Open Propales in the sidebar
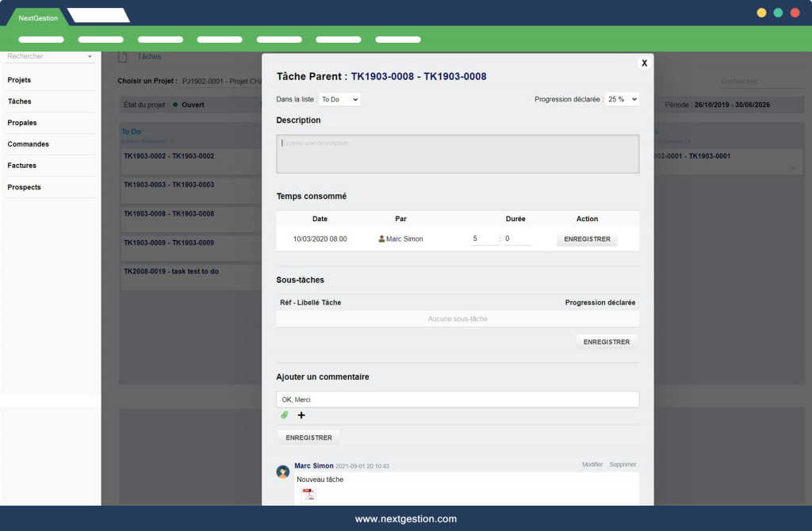This screenshot has width=812, height=531. (21, 123)
